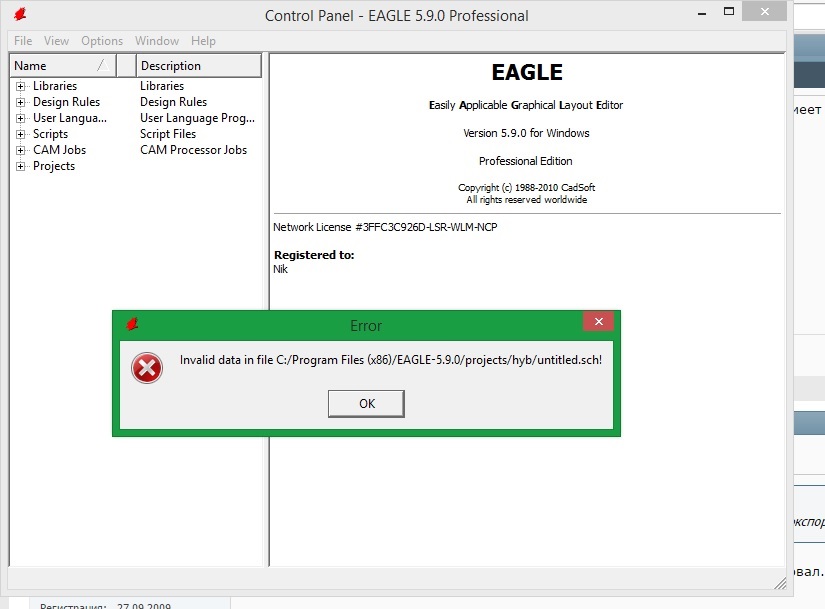Viewport: 825px width, 609px height.
Task: Expand the CAM Jobs tree node
Action: pos(21,150)
